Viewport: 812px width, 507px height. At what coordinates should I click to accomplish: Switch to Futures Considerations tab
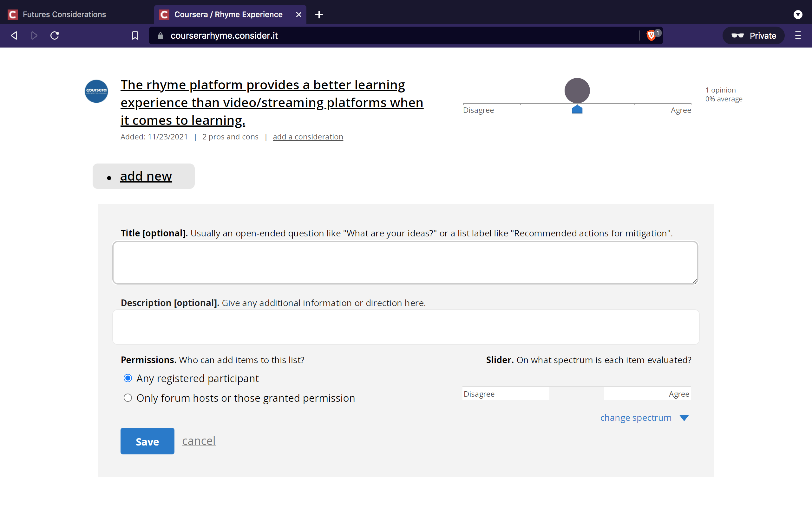tap(64, 15)
